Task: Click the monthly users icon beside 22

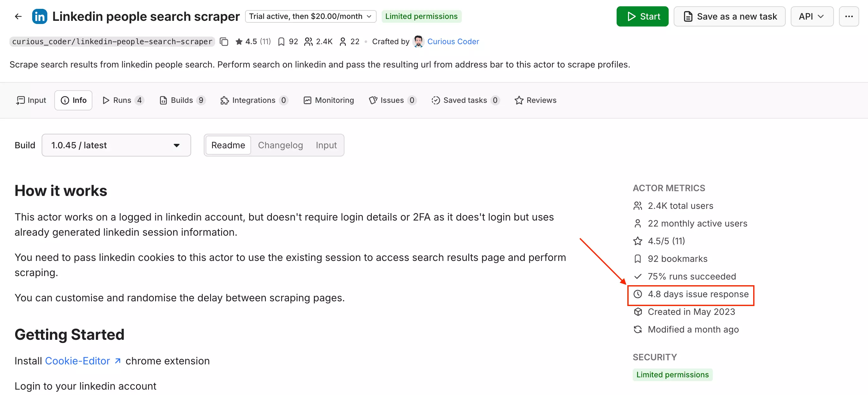Action: (x=343, y=41)
